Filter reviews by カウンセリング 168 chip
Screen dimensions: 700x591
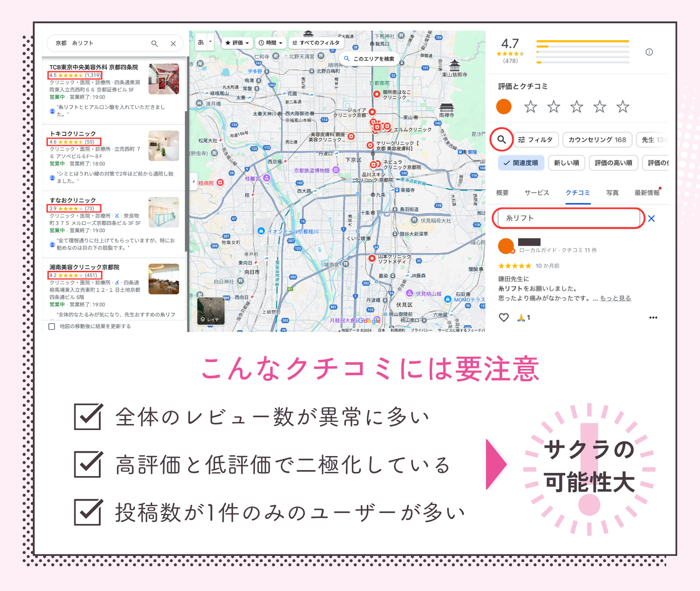click(597, 140)
